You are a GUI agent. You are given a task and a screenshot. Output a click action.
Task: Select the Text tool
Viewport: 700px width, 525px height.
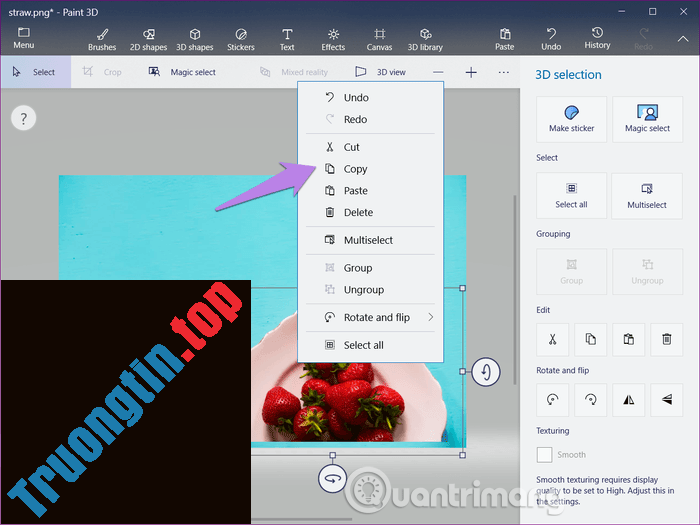point(287,39)
